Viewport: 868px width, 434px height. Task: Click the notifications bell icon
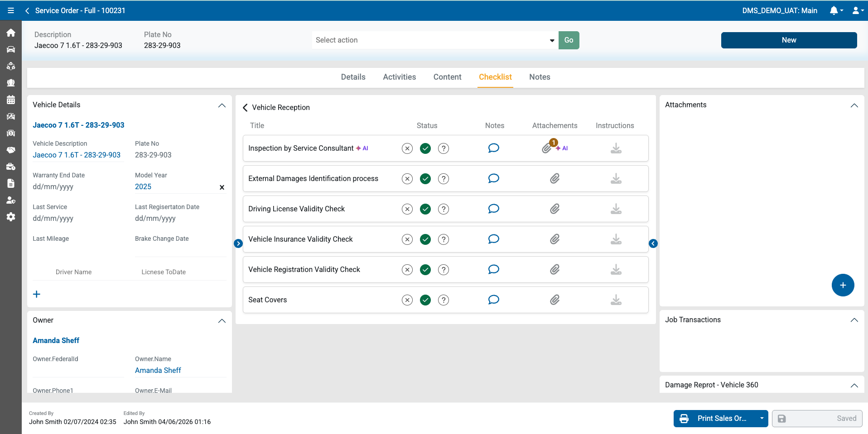pyautogui.click(x=834, y=10)
